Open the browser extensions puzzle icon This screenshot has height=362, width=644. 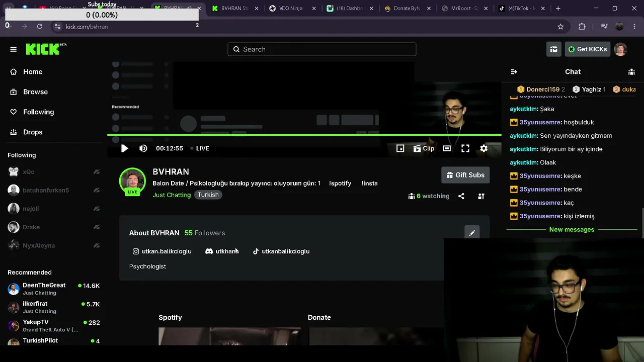pyautogui.click(x=582, y=27)
